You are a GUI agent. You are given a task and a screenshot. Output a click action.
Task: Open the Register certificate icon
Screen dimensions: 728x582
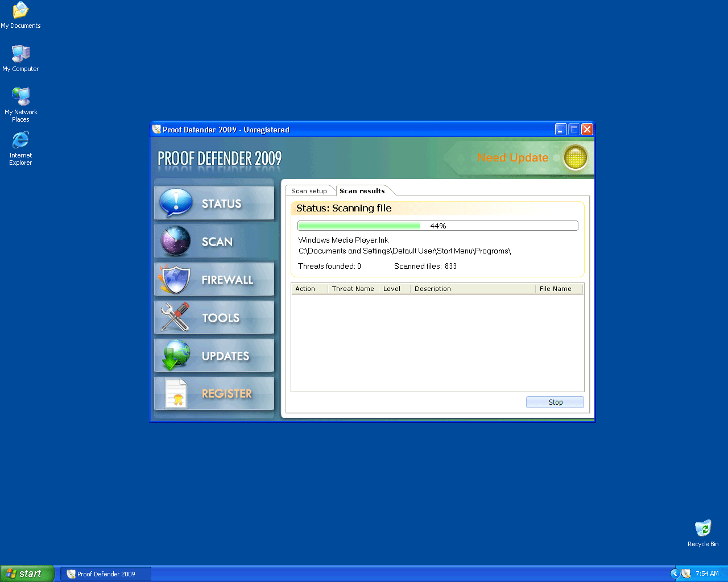tap(176, 393)
